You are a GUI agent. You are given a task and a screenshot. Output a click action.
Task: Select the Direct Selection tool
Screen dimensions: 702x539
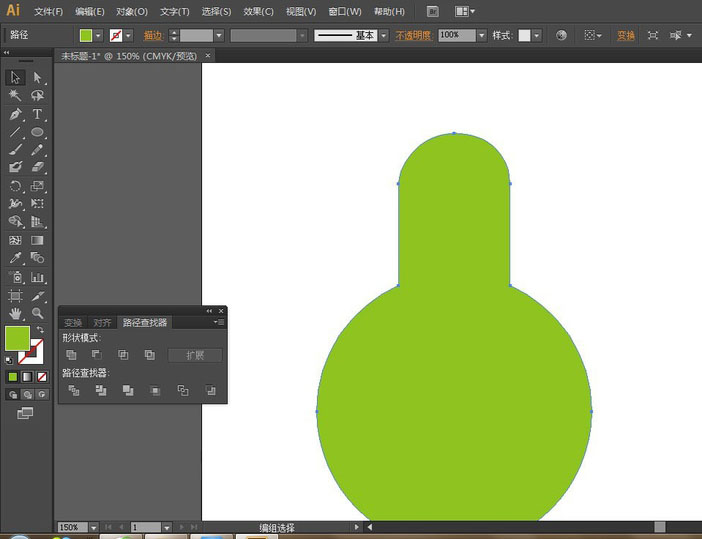[37, 77]
